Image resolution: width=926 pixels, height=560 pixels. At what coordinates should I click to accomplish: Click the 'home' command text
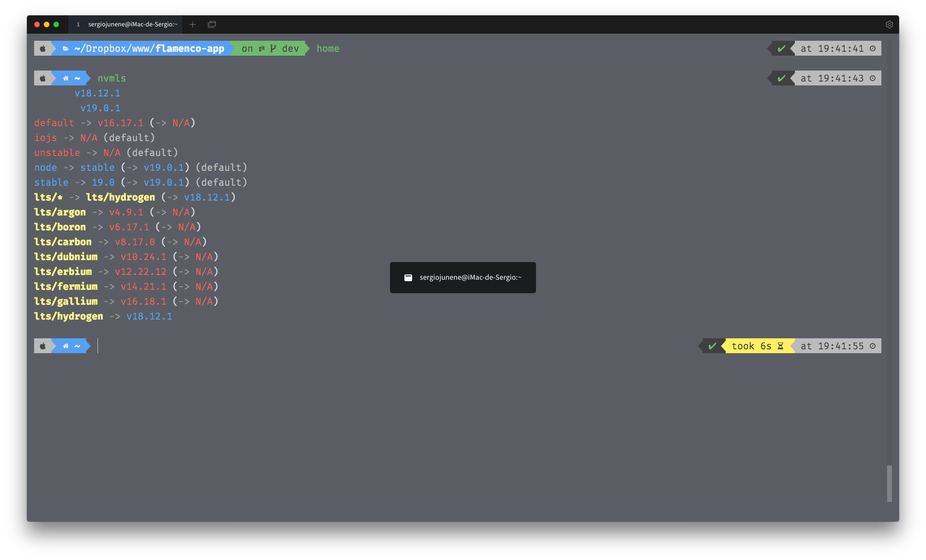(328, 48)
